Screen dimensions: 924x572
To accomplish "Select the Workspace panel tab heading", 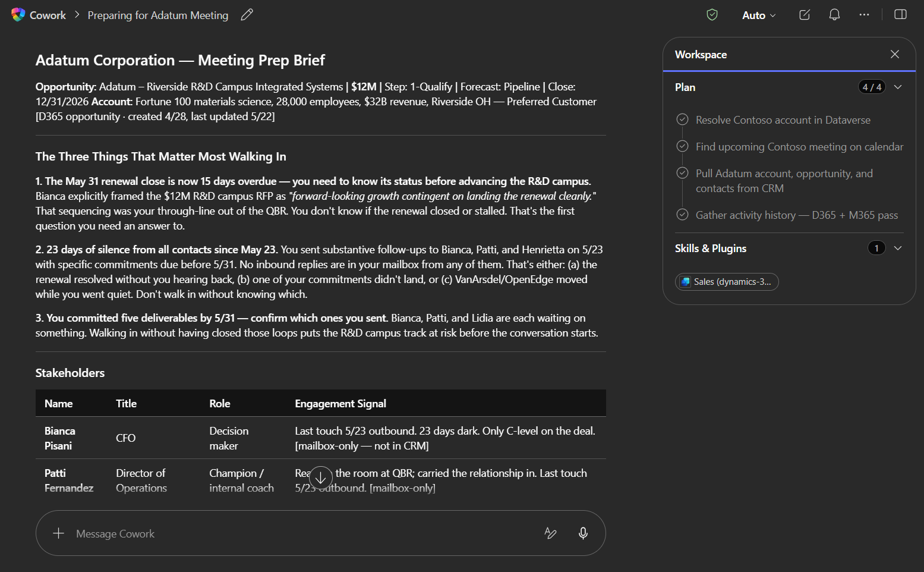I will point(701,54).
